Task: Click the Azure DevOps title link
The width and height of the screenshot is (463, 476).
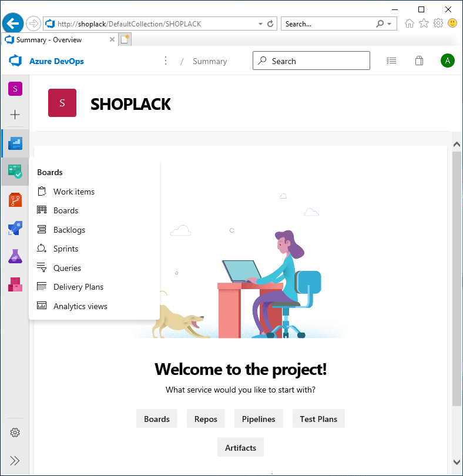Action: 56,61
